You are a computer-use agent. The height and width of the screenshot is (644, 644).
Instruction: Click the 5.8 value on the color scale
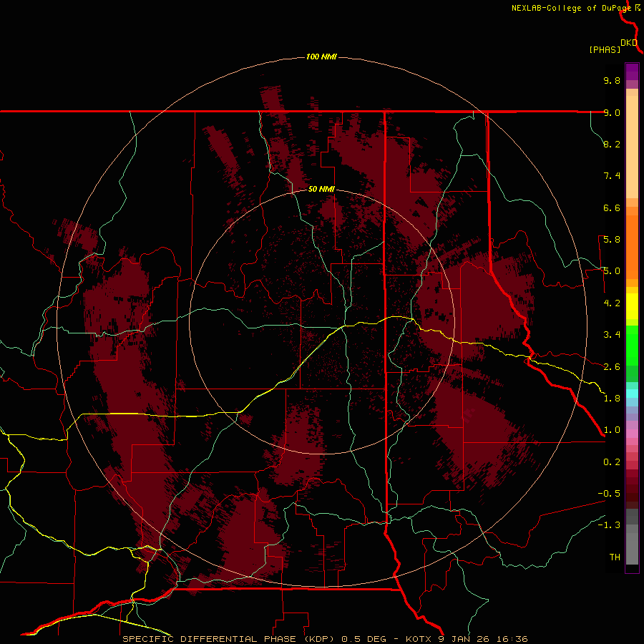tap(612, 240)
